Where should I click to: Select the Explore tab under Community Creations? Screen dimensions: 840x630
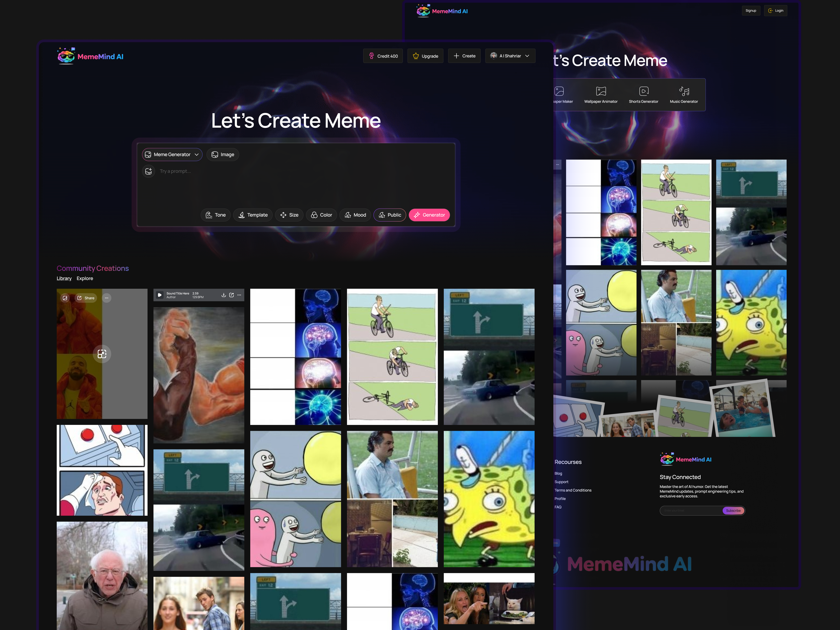point(85,278)
